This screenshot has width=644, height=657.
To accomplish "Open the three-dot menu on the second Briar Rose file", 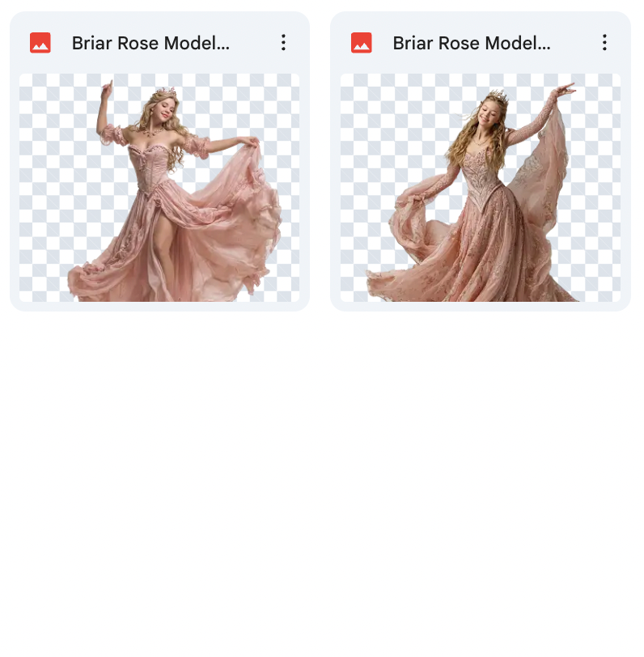I will coord(604,43).
